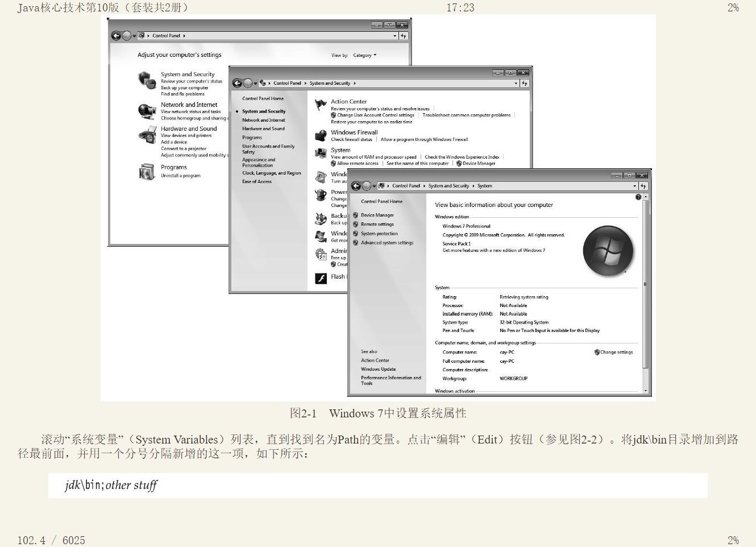
Task: Click the System and Security breadcrumb in the System window
Action: pos(449,186)
